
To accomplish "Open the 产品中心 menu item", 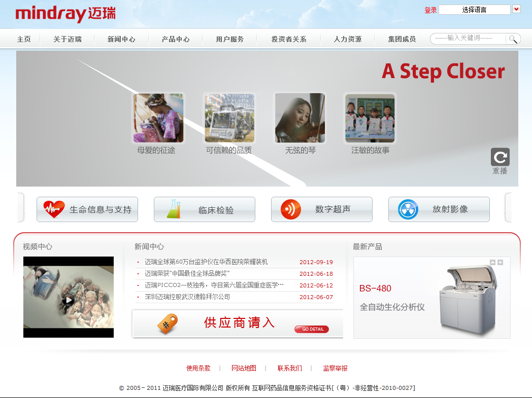I will click(176, 39).
